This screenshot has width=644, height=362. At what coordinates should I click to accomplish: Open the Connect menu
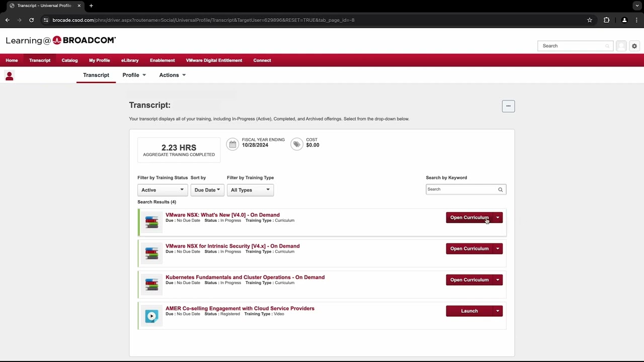pyautogui.click(x=262, y=60)
